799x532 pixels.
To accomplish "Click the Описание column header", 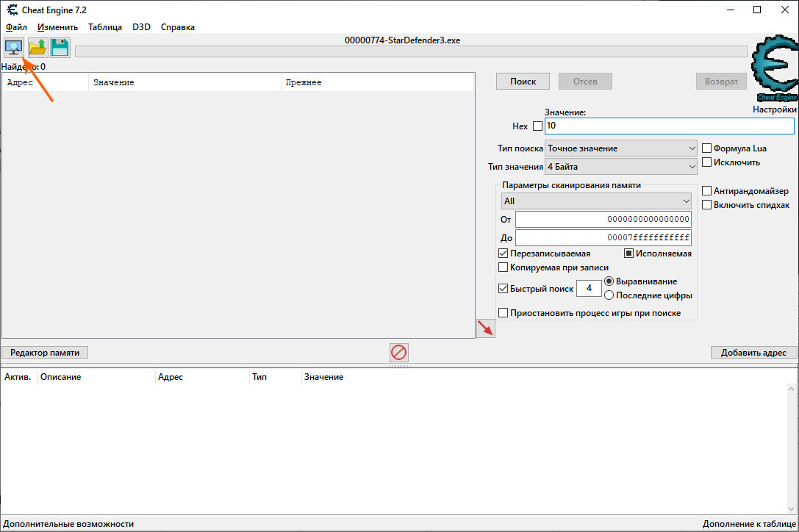I will pyautogui.click(x=96, y=377).
